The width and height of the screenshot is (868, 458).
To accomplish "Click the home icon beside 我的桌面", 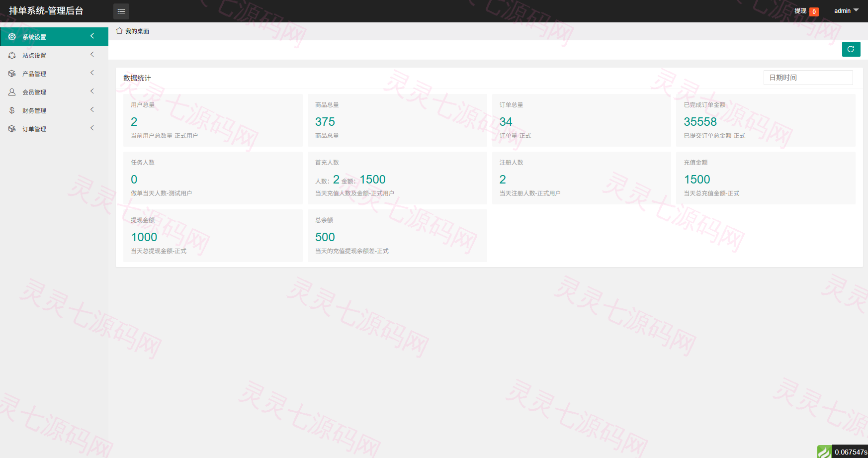I will click(x=119, y=31).
